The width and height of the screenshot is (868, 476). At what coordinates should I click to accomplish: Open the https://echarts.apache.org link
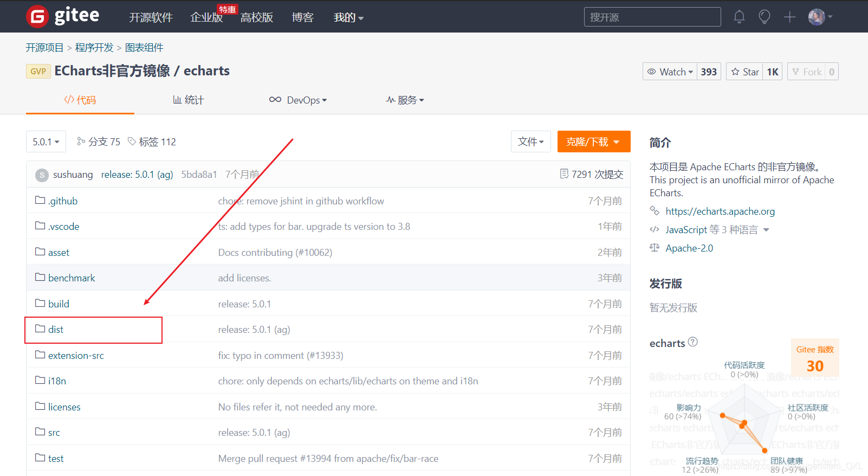click(x=720, y=211)
